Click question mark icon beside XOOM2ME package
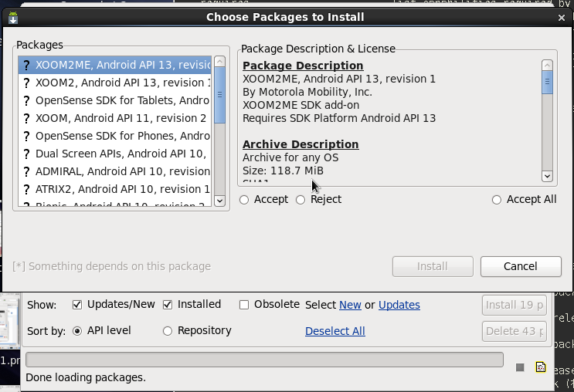Viewport: 574px width, 392px height. (x=26, y=65)
